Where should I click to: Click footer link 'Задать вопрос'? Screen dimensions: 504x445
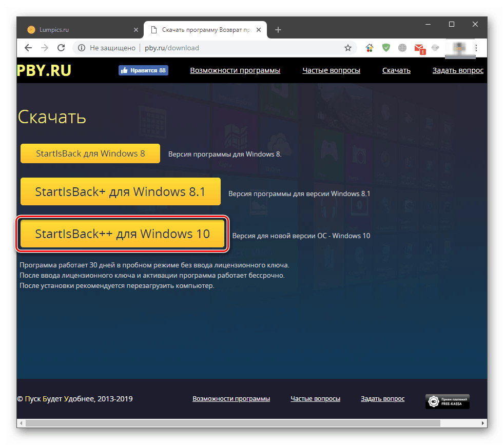tap(382, 399)
